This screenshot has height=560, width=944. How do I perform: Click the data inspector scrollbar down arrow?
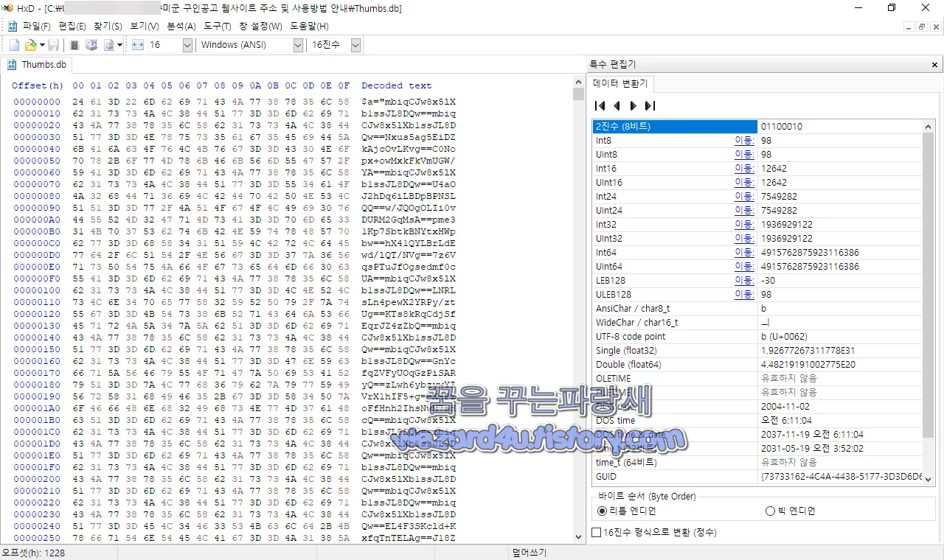pos(929,478)
